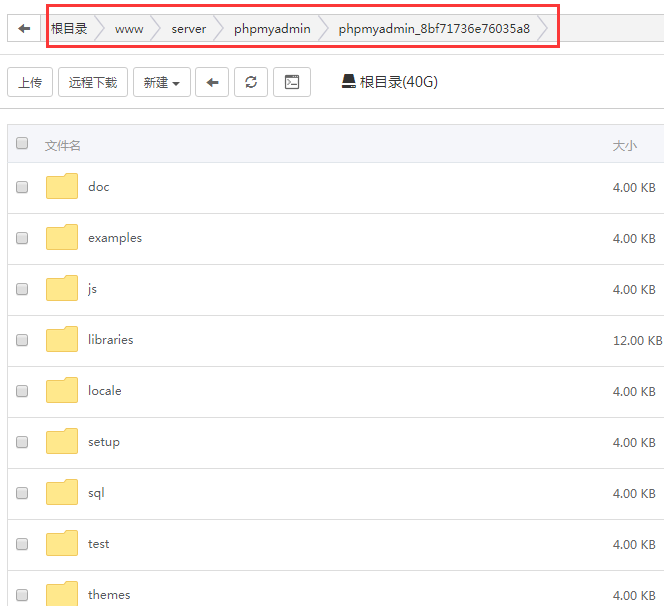
Task: Expand the 新建 dropdown menu
Action: click(162, 82)
